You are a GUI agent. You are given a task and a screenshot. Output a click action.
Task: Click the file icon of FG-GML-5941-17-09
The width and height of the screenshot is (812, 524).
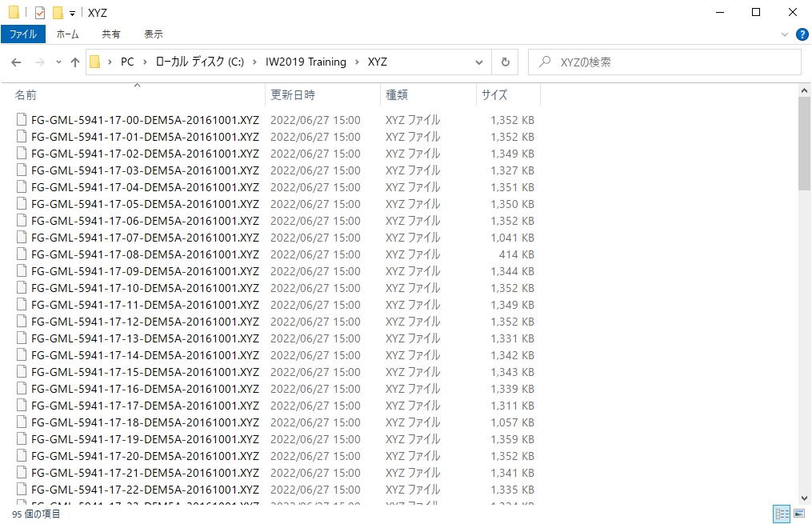[22, 271]
